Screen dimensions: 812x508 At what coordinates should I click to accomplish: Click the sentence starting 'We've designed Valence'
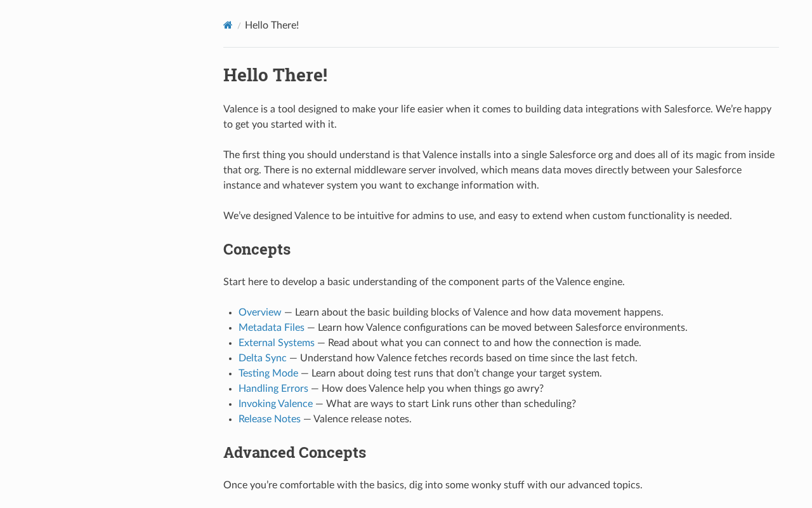pos(477,216)
